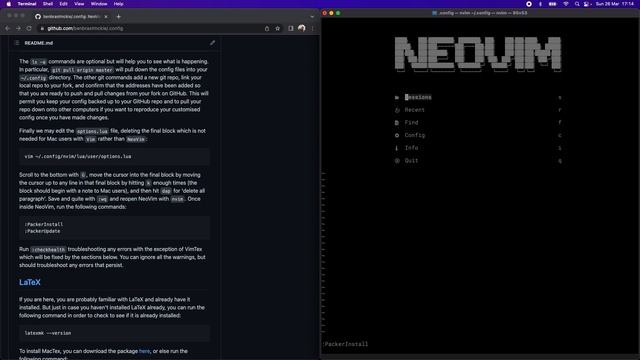Open the Apple menu
Viewport: 640px width, 360px height.
pos(9,4)
